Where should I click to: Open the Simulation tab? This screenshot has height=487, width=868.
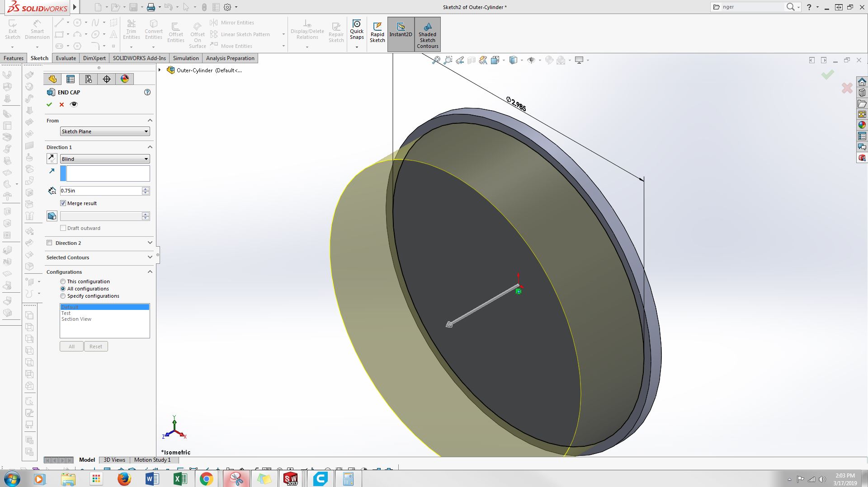186,58
